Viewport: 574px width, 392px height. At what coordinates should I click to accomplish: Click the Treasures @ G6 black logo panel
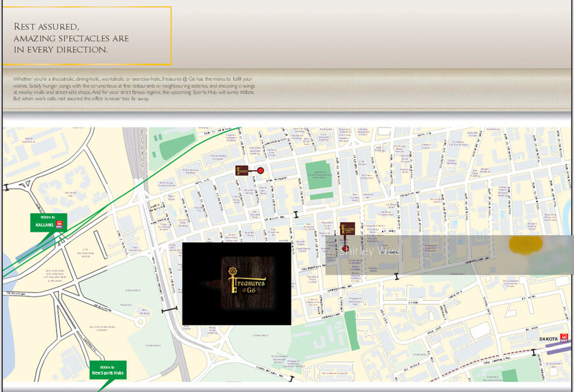(237, 284)
